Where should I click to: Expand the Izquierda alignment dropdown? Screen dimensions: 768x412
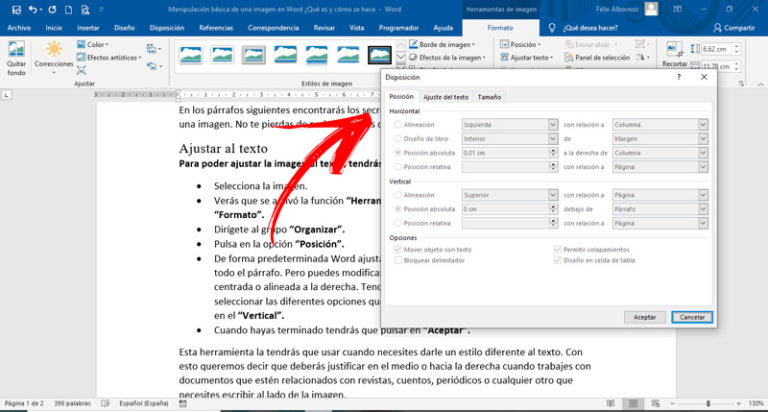point(553,124)
